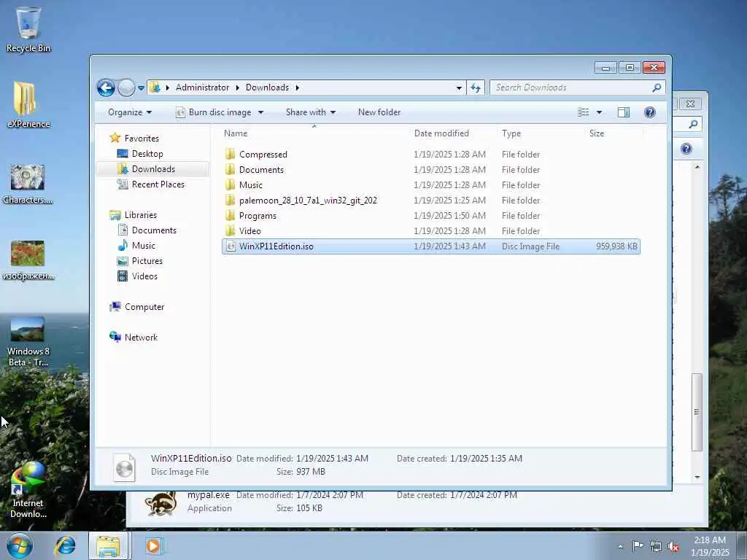Toggle the preview pane button
Viewport: 747px width, 560px height.
(624, 112)
